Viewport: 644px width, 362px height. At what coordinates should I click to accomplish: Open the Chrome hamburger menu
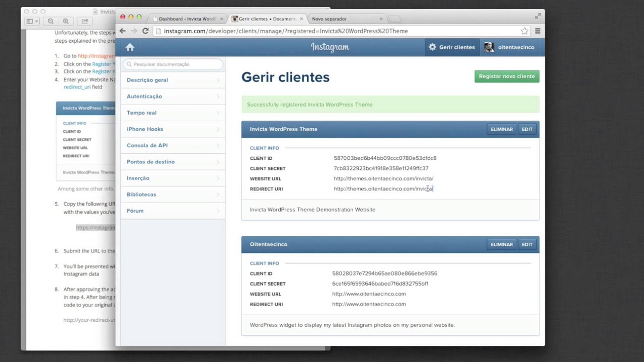click(x=537, y=31)
